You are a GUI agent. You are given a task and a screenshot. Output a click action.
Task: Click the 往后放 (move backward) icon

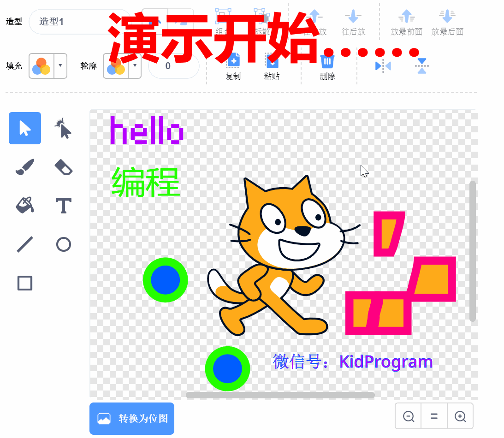353,16
